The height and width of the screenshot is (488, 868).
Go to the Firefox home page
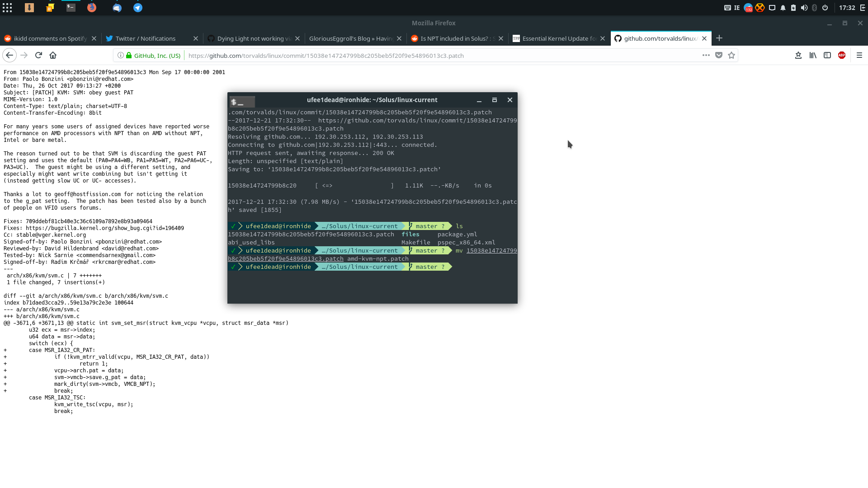pos(53,55)
